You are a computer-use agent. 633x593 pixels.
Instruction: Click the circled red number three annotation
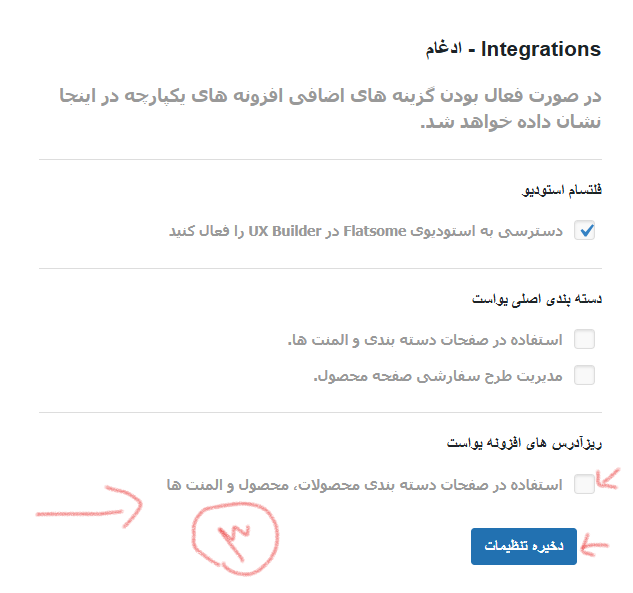coord(235,539)
